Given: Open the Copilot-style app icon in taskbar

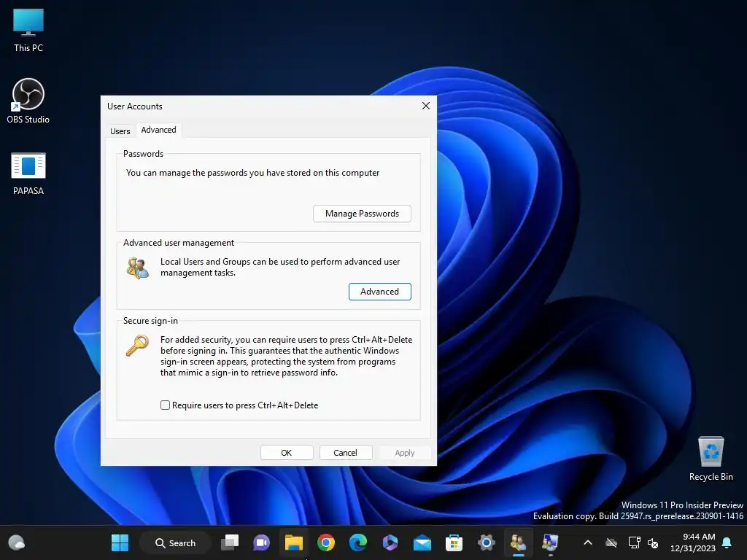Looking at the screenshot, I should click(390, 542).
